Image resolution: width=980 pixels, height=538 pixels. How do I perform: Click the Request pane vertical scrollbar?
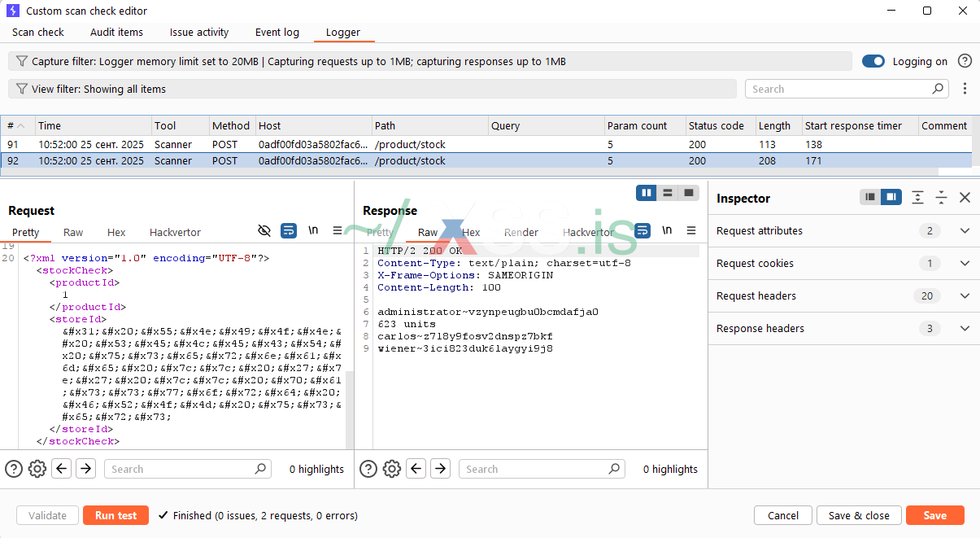[350, 409]
